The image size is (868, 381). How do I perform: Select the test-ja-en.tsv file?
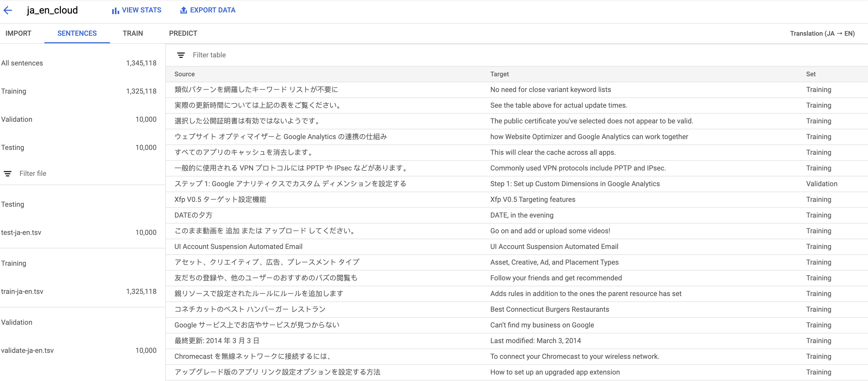[22, 232]
